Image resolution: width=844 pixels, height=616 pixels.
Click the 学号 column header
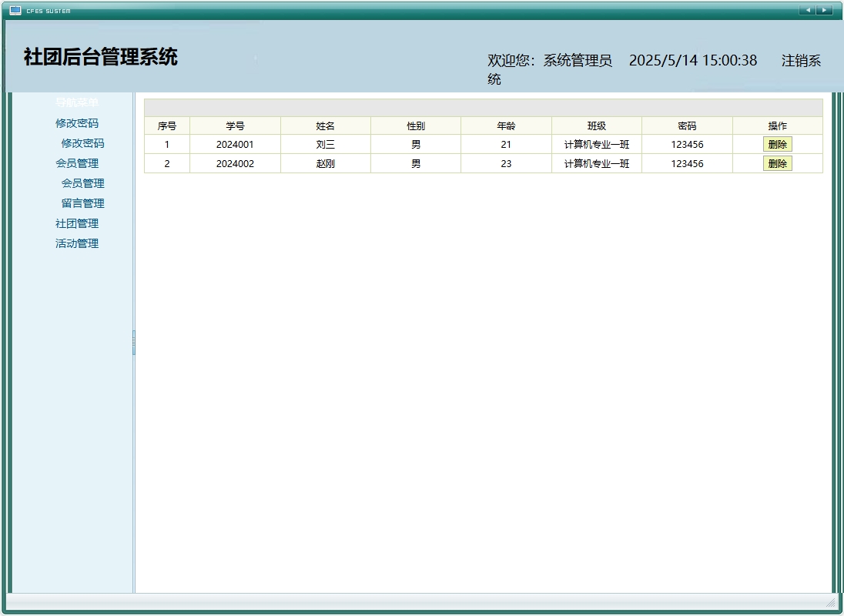[235, 126]
